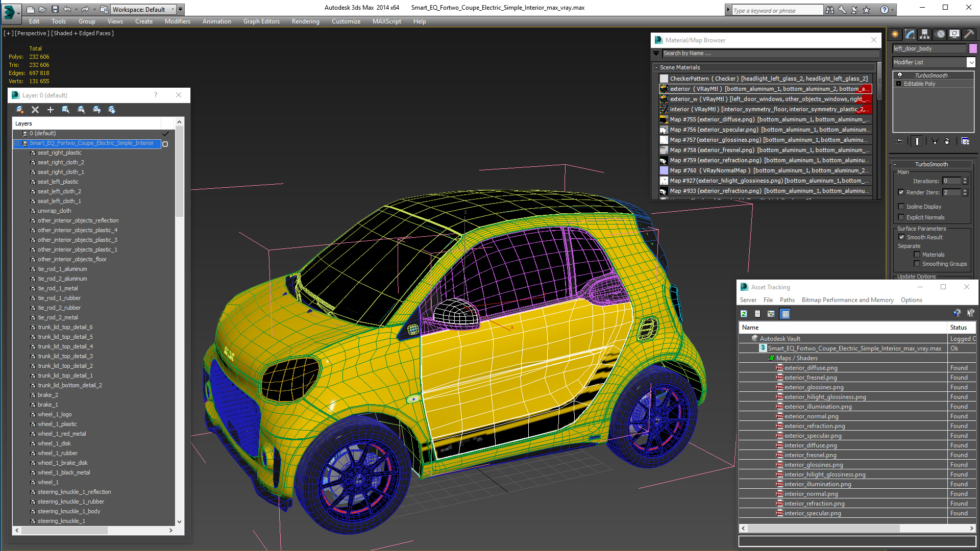Click the Redo arrow icon
The width and height of the screenshot is (980, 551).
(x=85, y=9)
